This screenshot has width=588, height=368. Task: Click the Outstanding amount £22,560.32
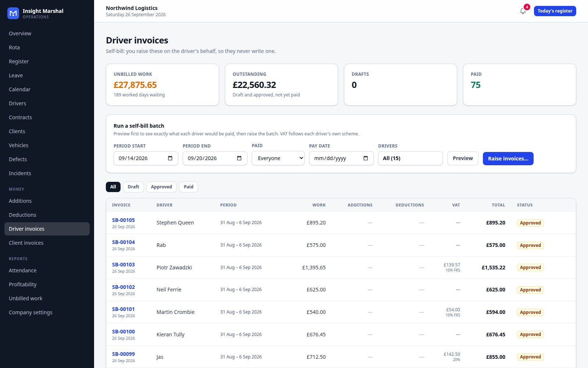coord(254,85)
